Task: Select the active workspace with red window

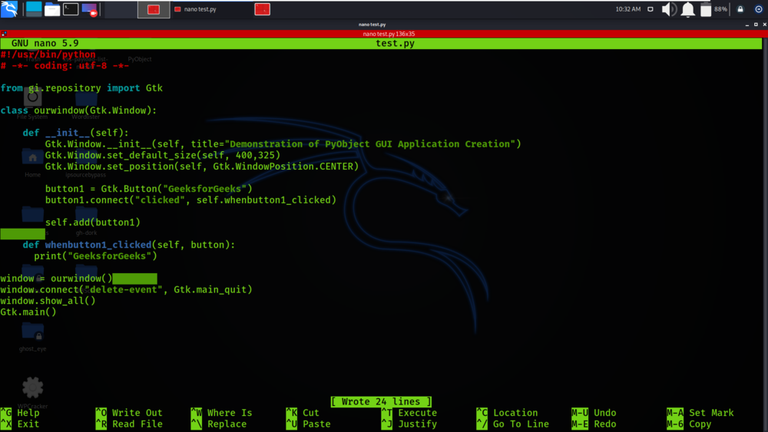Action: pyautogui.click(x=153, y=9)
